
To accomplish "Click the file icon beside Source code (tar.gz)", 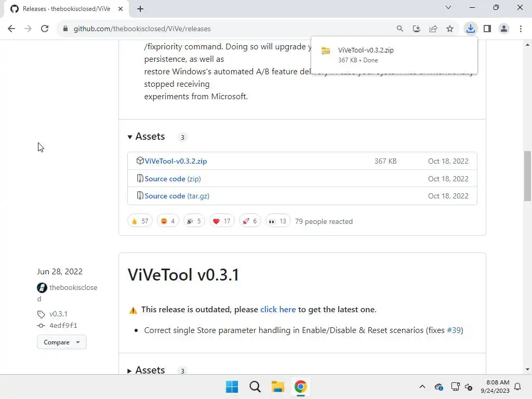I will coord(140,195).
